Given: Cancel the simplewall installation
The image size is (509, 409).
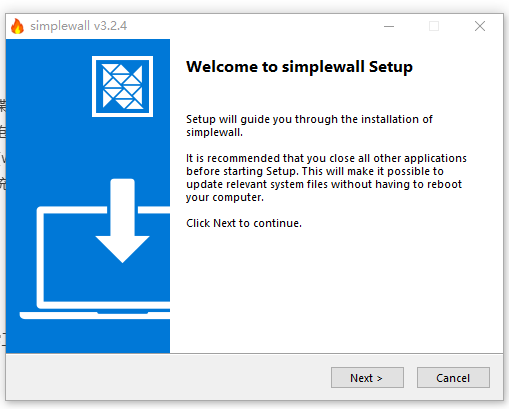Looking at the screenshot, I should coord(453,378).
